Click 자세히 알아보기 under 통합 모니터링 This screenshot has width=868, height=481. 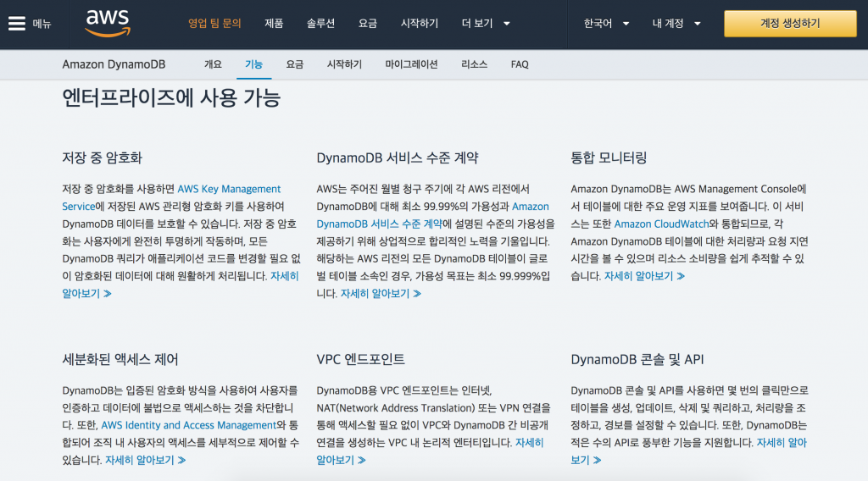644,275
